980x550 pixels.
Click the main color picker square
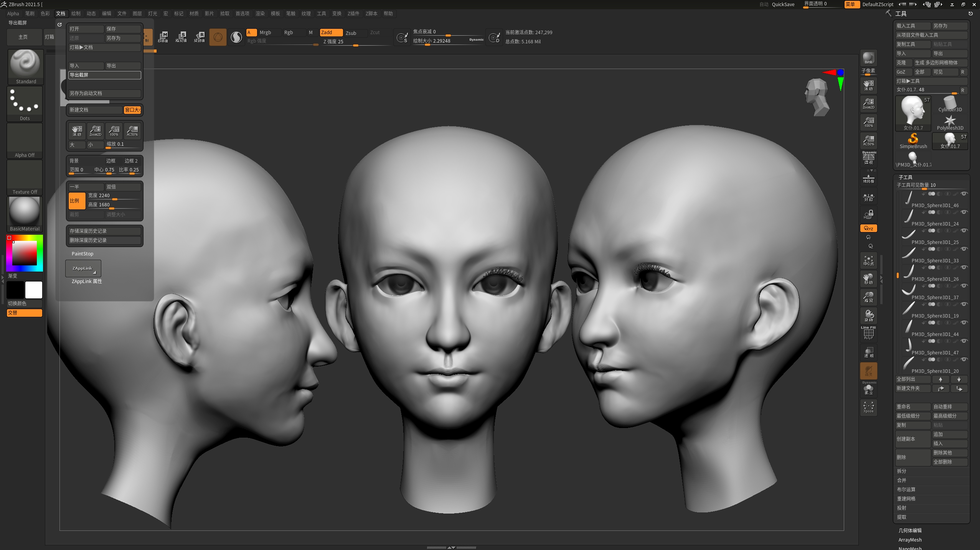tap(25, 253)
